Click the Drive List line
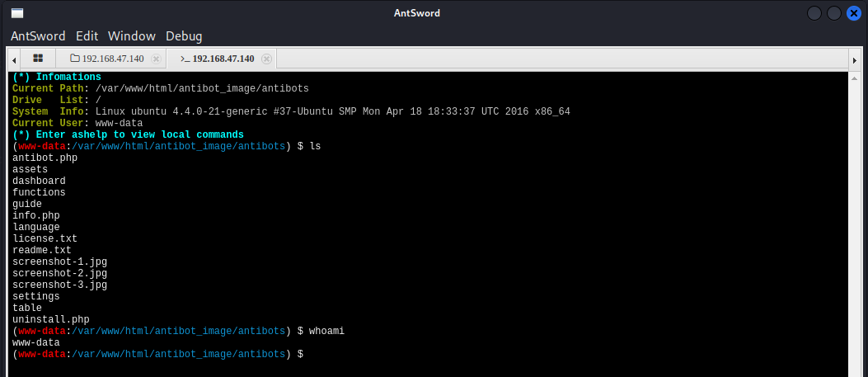This screenshot has width=868, height=377. point(57,100)
